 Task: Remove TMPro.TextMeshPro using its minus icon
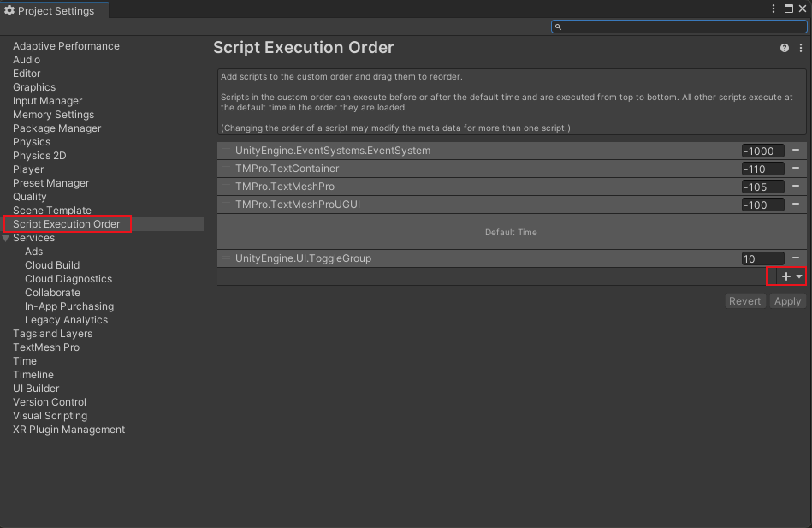point(796,187)
